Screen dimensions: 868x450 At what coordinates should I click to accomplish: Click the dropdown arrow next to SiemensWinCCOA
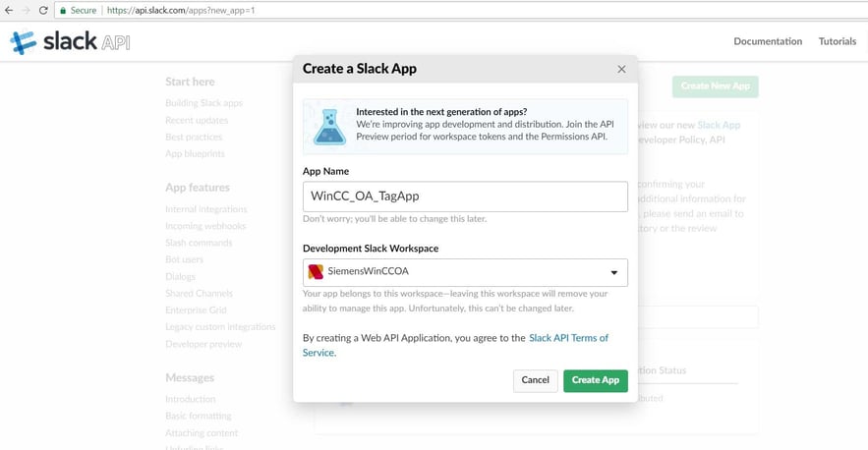coord(614,272)
